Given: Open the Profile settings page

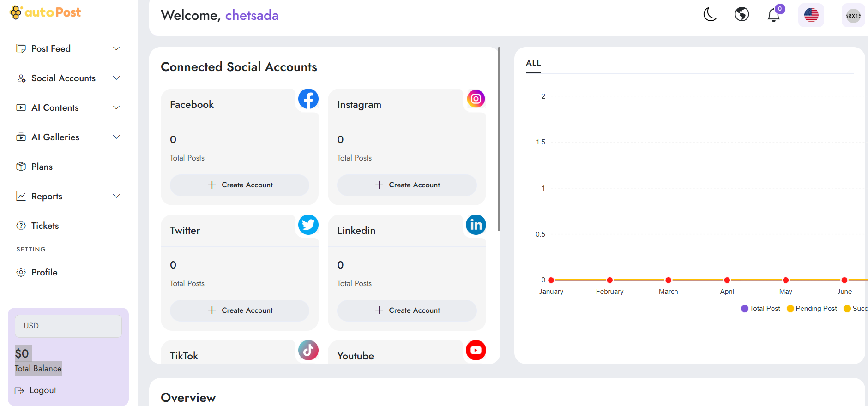Looking at the screenshot, I should [68, 272].
